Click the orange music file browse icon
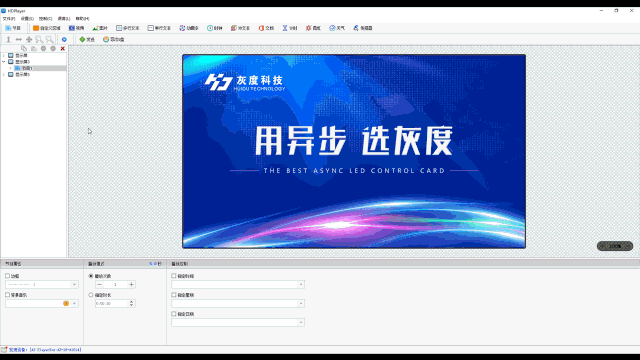This screenshot has height=360, width=640. [66, 304]
